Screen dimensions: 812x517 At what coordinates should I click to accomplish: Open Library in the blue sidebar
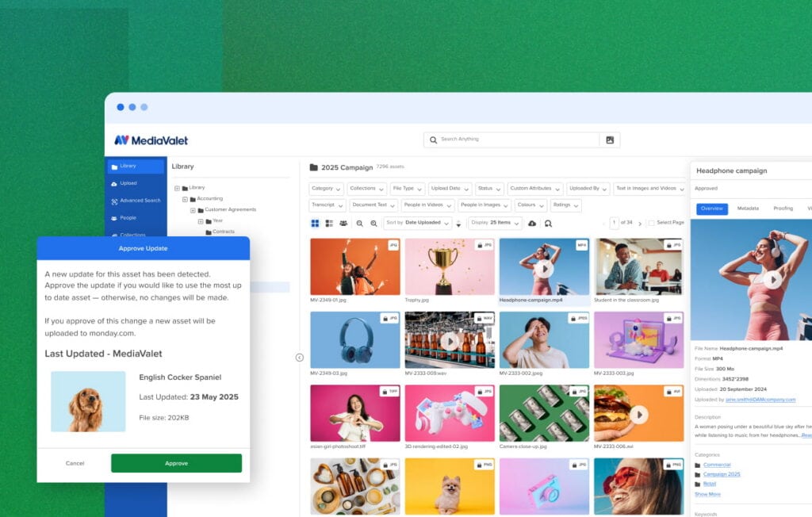pos(136,167)
